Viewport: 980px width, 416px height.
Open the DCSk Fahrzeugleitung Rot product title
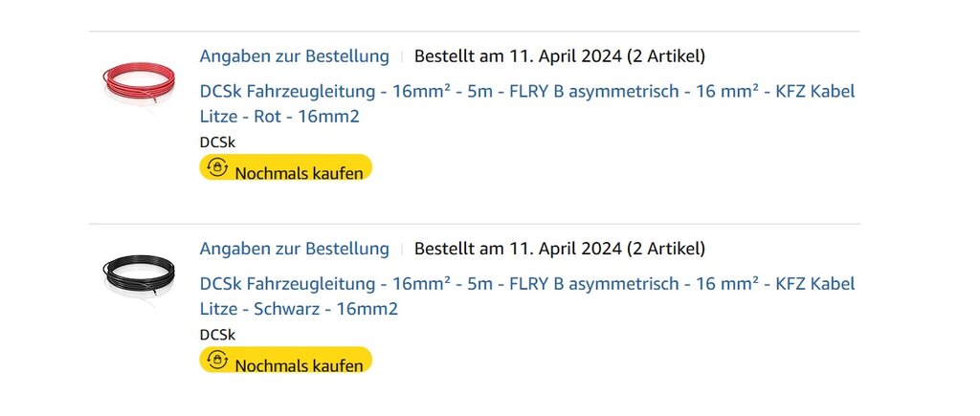tap(527, 103)
